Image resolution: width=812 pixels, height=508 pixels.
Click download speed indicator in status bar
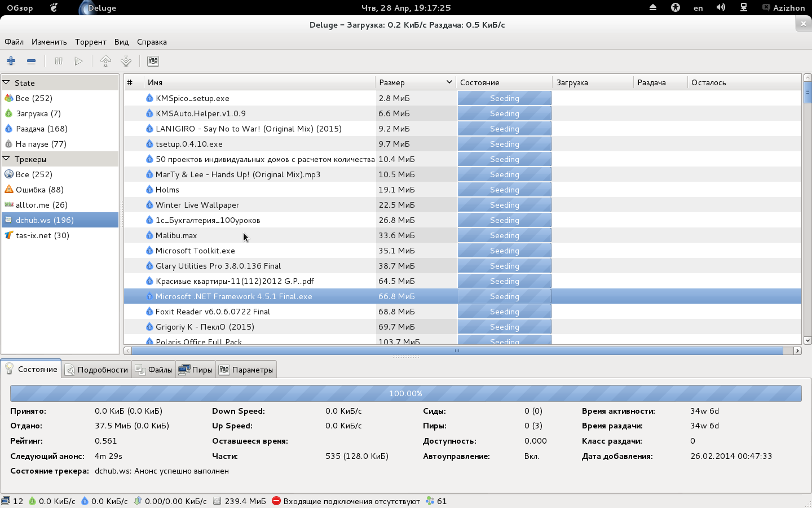(x=51, y=501)
